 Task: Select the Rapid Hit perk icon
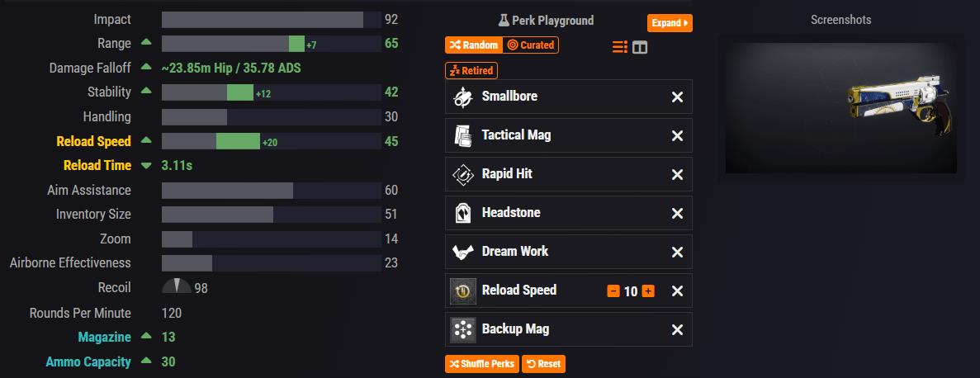tap(462, 174)
